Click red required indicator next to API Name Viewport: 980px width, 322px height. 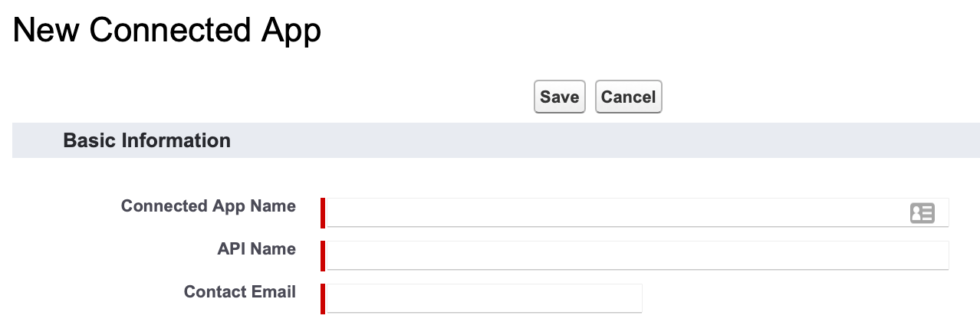[323, 255]
